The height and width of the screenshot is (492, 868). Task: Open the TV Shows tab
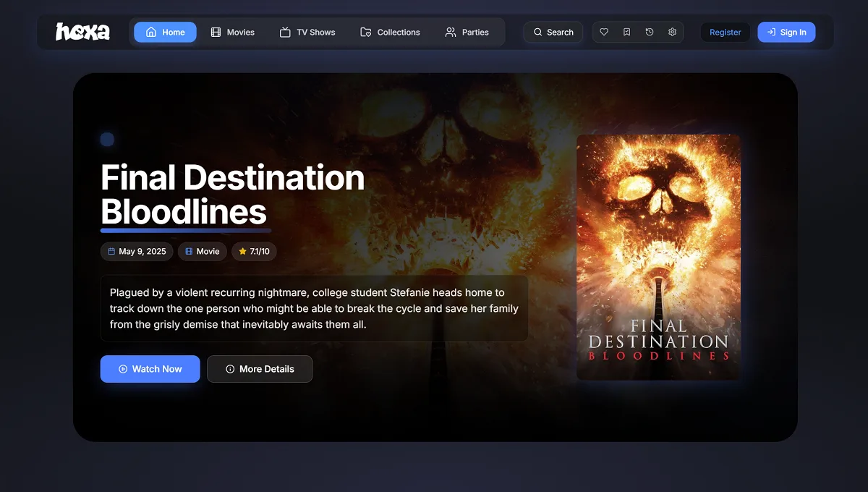coord(307,32)
